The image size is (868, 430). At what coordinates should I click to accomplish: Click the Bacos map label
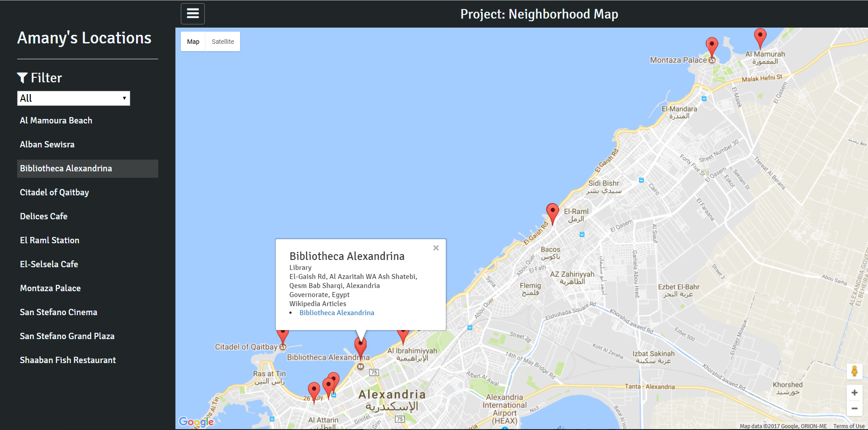tap(550, 253)
